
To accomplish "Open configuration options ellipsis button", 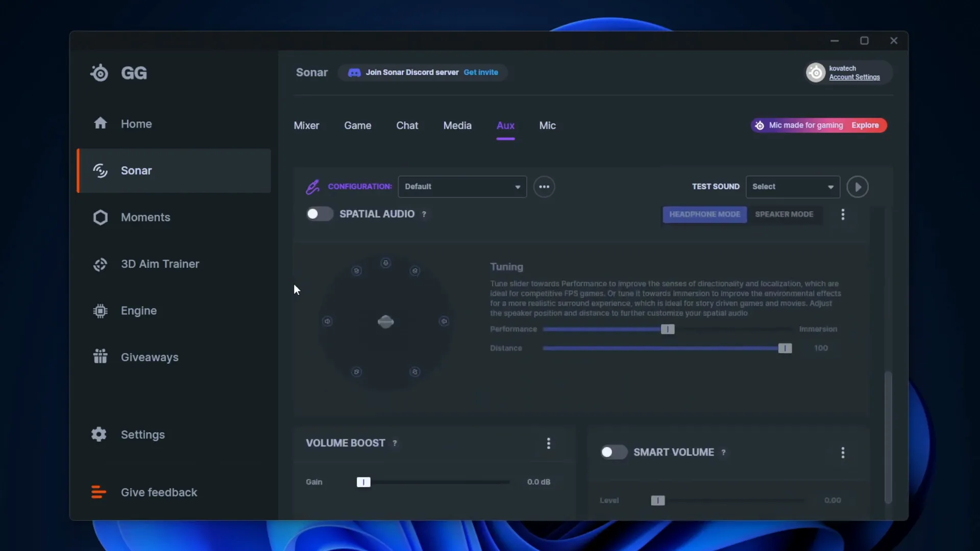I will tap(544, 187).
